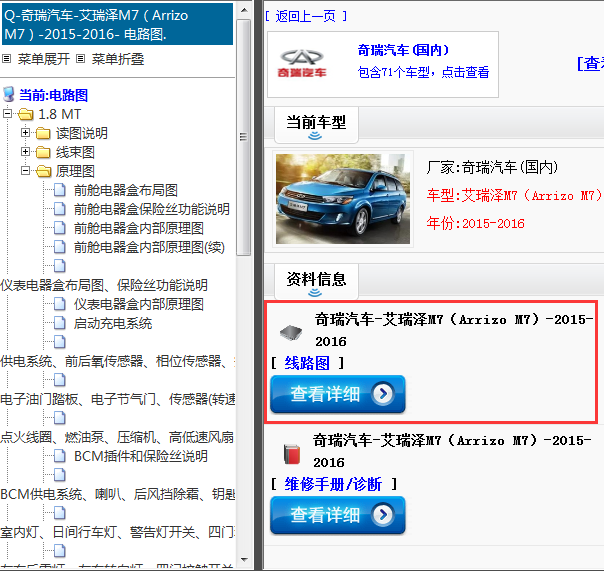Click page icon beside 前舱电器盒布局图
Screen dimensions: 604x571
click(x=59, y=190)
